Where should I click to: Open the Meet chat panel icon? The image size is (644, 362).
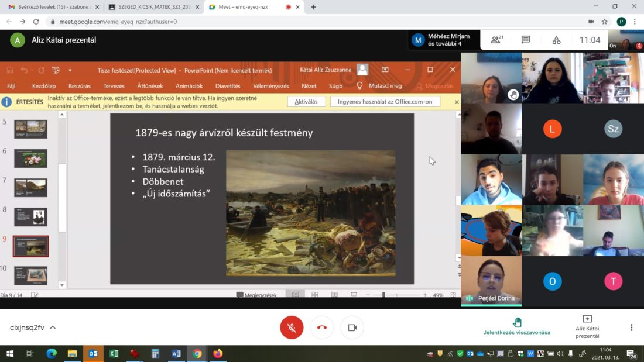pos(526,40)
